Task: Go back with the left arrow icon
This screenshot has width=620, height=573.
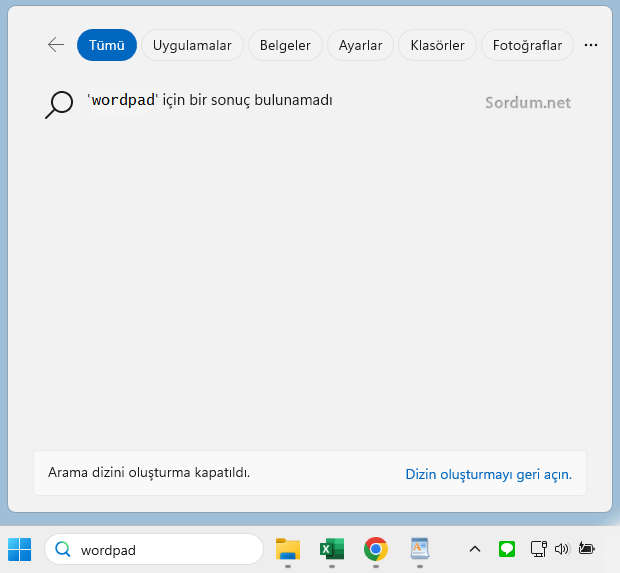Action: 56,45
